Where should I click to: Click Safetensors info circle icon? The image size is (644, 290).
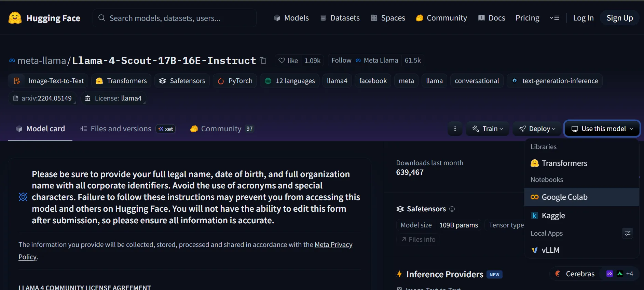[x=452, y=209]
